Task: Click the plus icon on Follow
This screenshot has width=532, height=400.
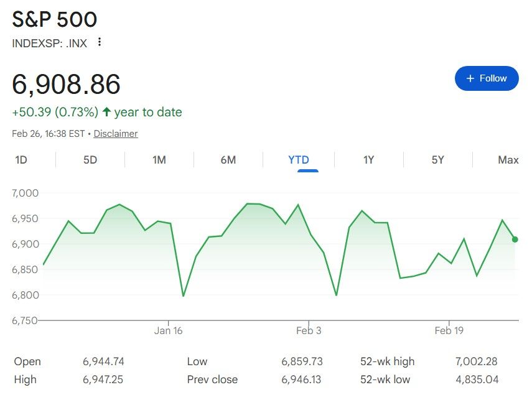Action: point(470,78)
